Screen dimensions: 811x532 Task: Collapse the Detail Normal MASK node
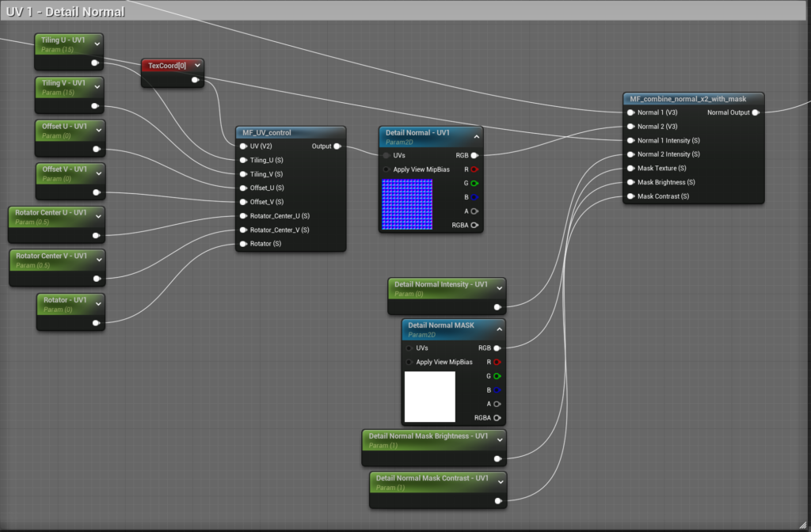pyautogui.click(x=499, y=329)
